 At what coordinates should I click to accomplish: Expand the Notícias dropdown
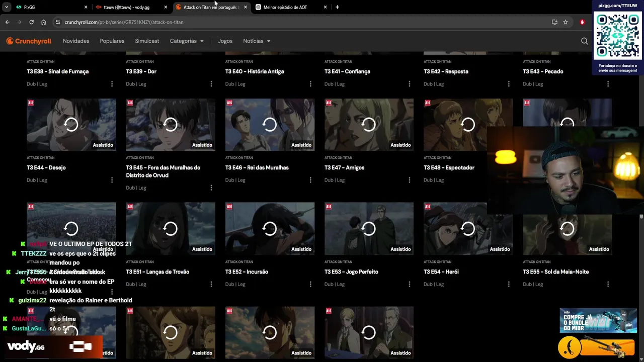click(257, 41)
